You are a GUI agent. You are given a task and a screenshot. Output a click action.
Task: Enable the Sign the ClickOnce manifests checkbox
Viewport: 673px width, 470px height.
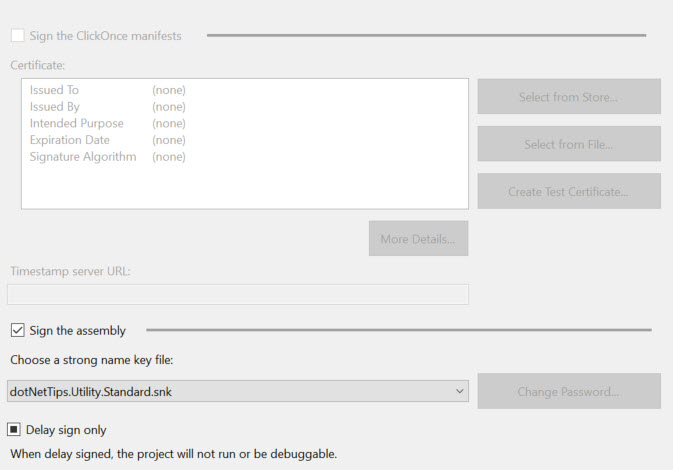click(17, 36)
